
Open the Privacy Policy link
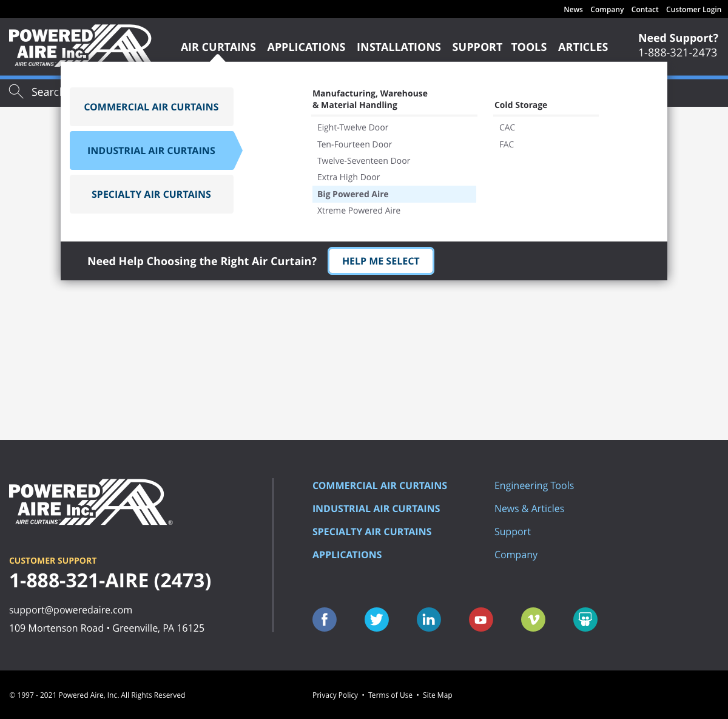click(x=335, y=695)
